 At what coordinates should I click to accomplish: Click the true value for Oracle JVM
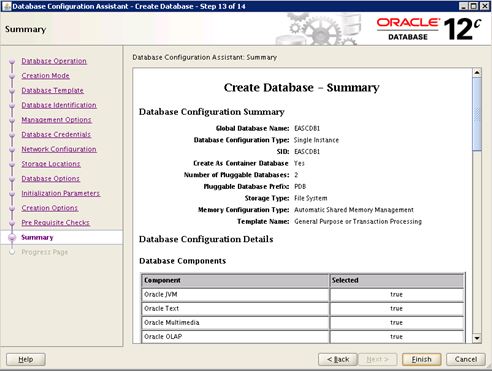[396, 295]
